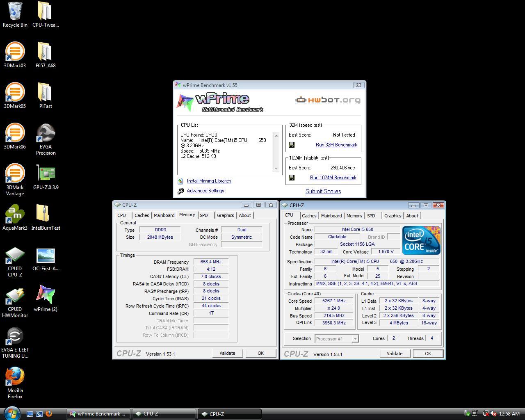Open Memory tab in Processor CPU-Z window
Viewport: 525px width, 420px height.
pyautogui.click(x=354, y=216)
